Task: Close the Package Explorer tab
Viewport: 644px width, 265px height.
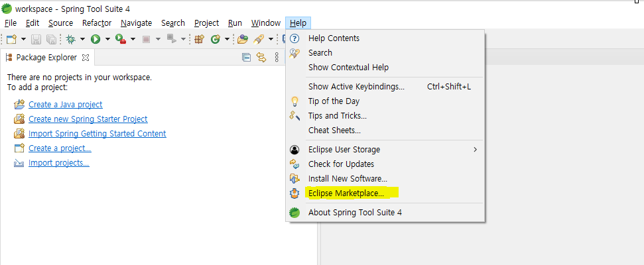Action: click(x=86, y=58)
